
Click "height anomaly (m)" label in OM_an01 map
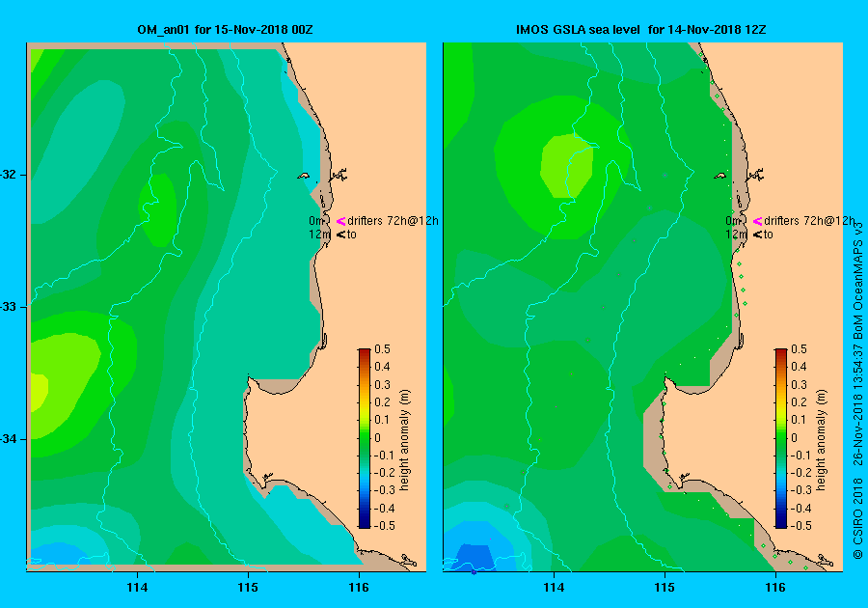point(405,440)
